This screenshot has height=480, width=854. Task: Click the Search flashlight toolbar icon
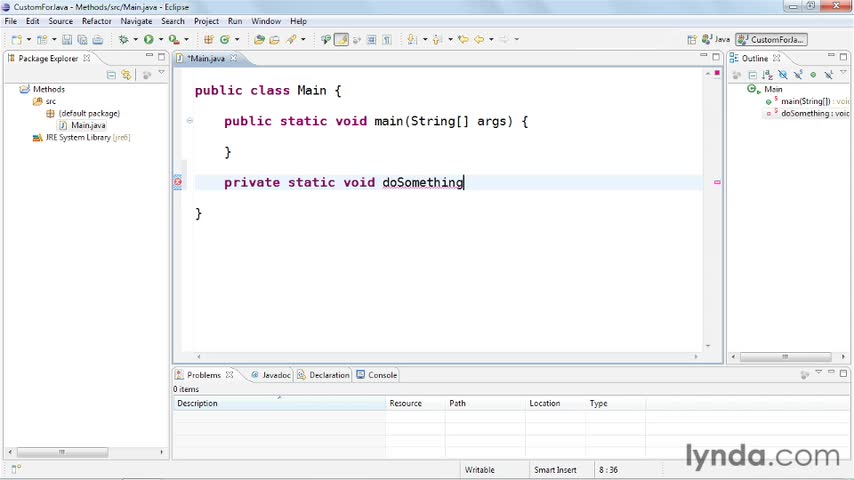pos(292,39)
